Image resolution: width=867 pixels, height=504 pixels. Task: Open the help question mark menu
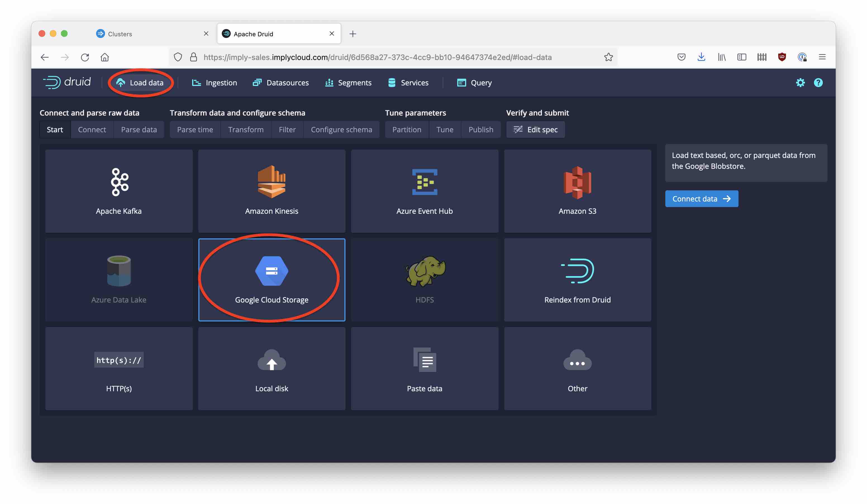(x=818, y=83)
